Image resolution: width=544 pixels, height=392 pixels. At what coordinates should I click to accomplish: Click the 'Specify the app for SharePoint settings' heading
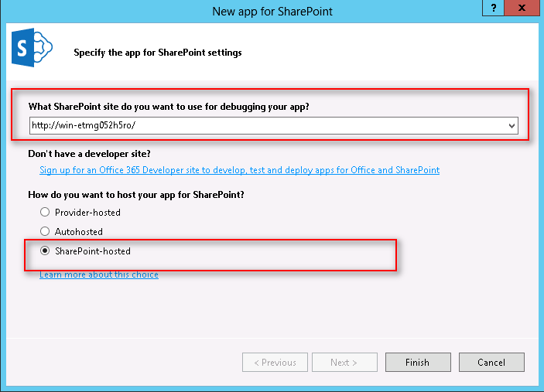coord(158,53)
